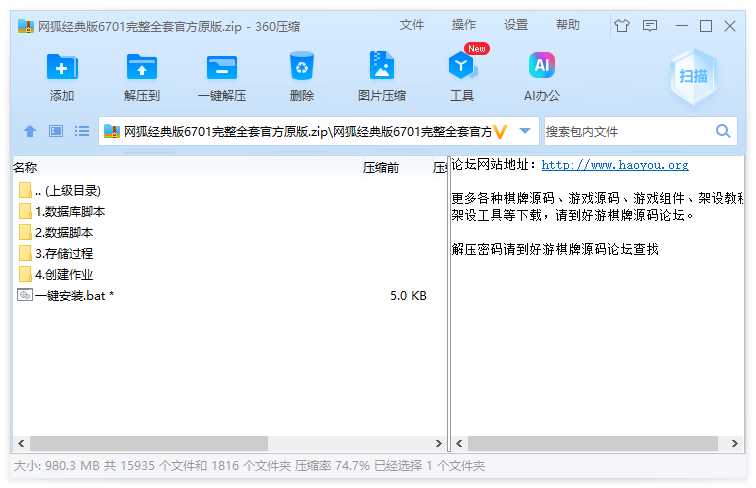Viewport: 756px width, 488px height.
Task: Click the status bar text 大小: 980.3 MB
Action: click(56, 466)
